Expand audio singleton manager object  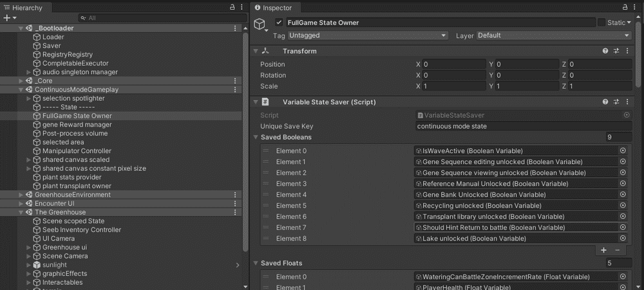(28, 72)
